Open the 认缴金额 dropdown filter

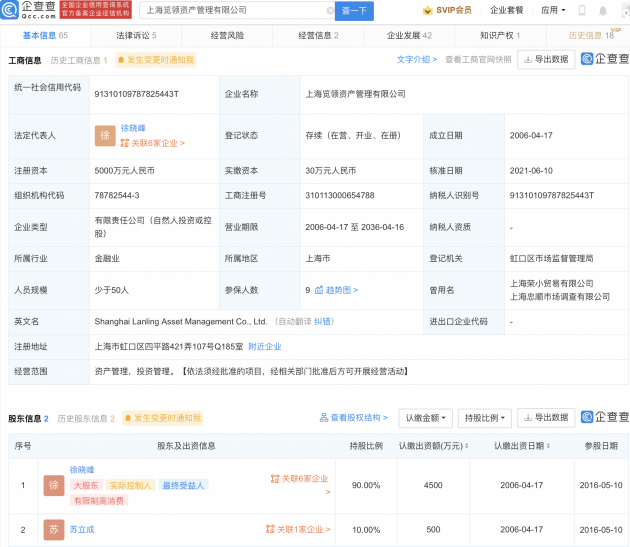(425, 418)
